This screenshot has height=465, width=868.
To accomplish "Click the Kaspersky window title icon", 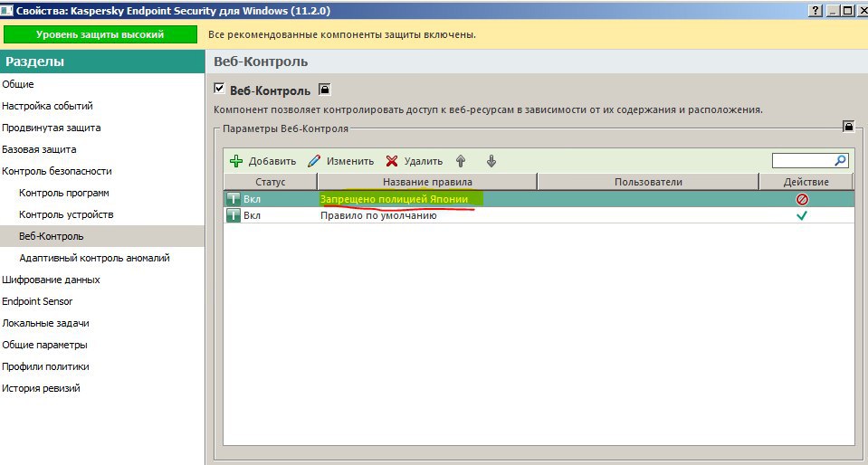I will (x=6, y=11).
